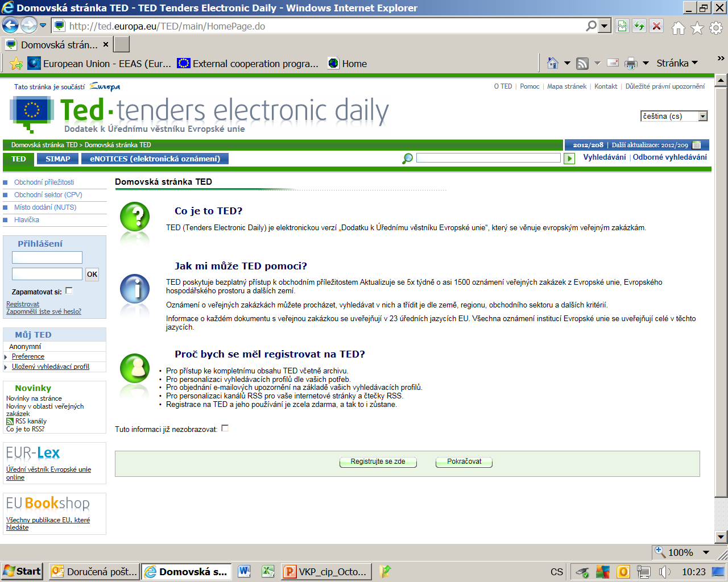Image resolution: width=728 pixels, height=582 pixels.
Task: Click the red X Stop icon
Action: 656,26
